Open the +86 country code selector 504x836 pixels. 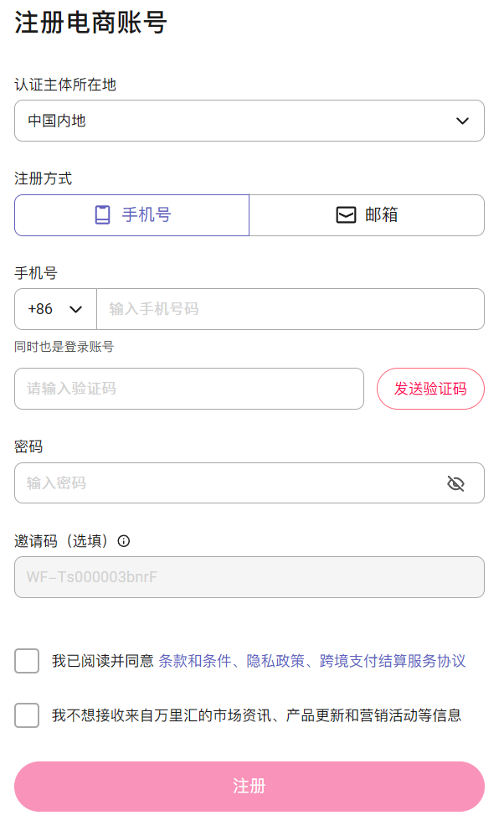(x=55, y=309)
